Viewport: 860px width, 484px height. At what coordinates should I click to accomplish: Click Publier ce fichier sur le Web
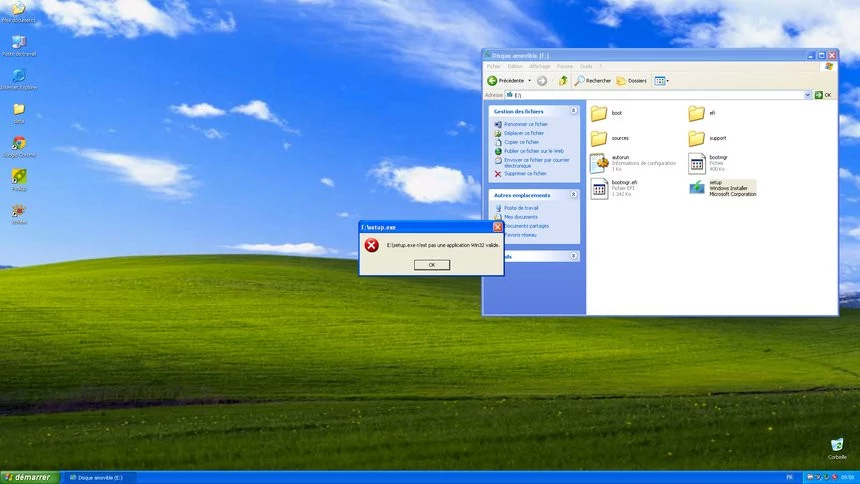[x=534, y=151]
